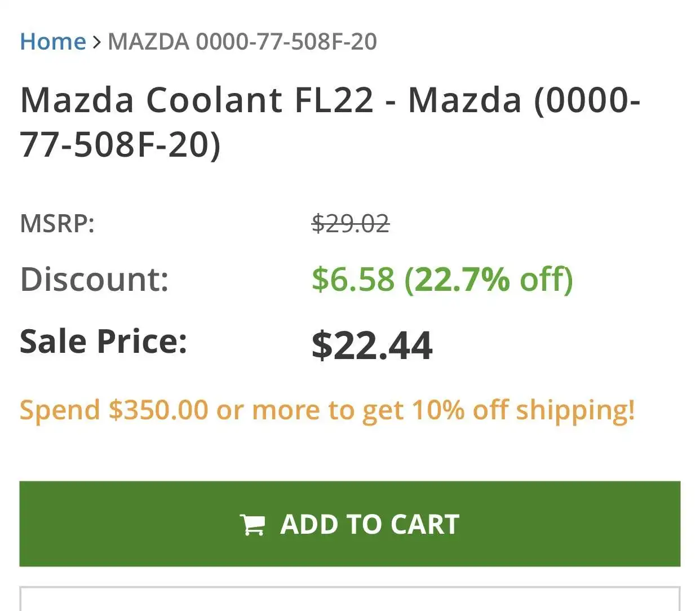Click the orange shipping promotion message
700x611 pixels.
tap(327, 410)
